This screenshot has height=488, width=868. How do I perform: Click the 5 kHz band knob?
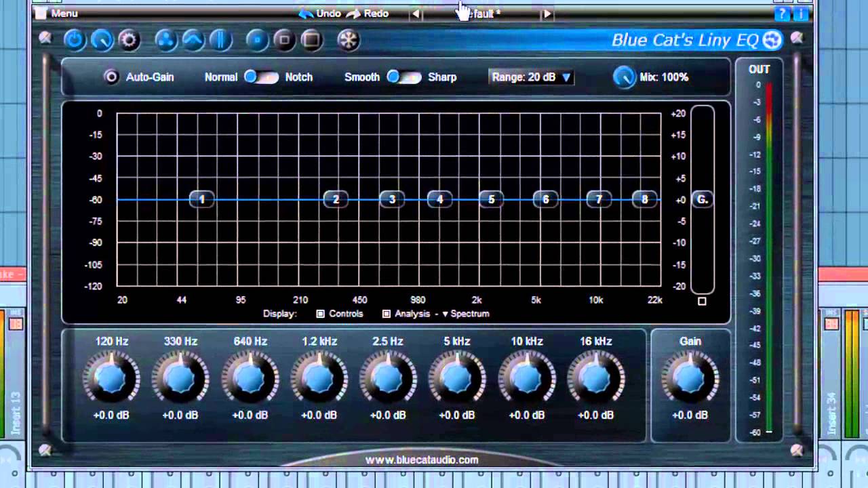click(x=458, y=378)
